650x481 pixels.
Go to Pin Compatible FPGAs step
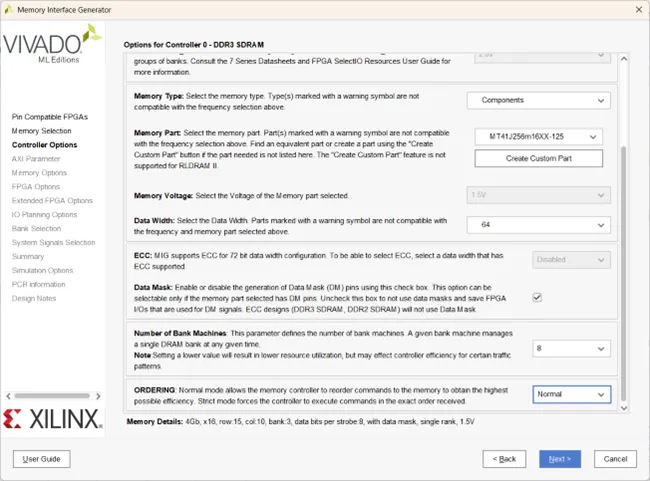50,117
